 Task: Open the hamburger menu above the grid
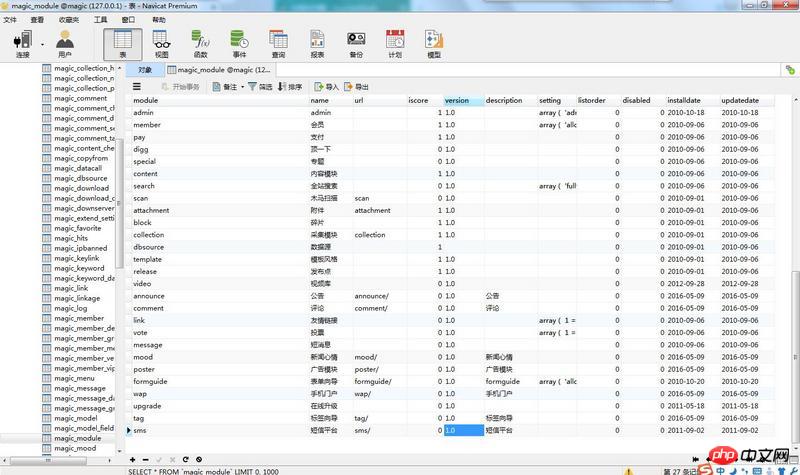point(137,87)
